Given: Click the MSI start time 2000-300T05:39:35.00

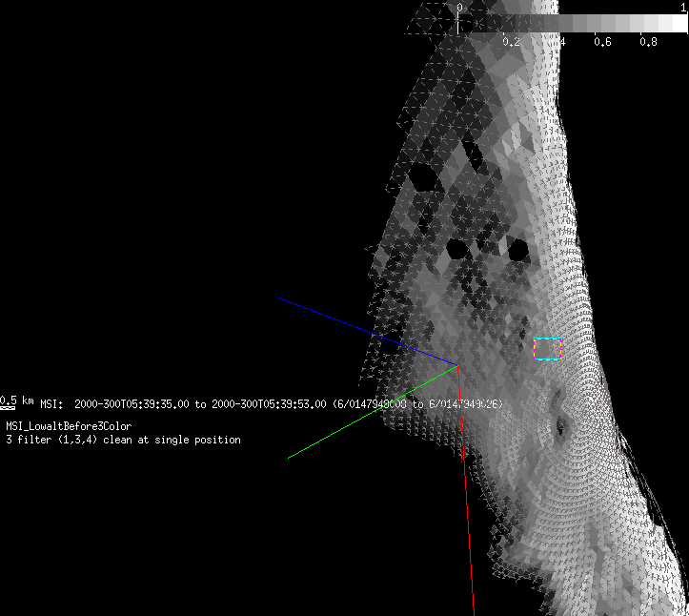Looking at the screenshot, I should click(x=132, y=404).
